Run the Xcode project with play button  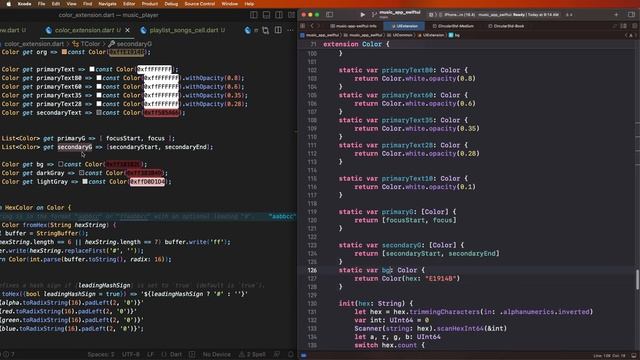pyautogui.click(x=362, y=15)
